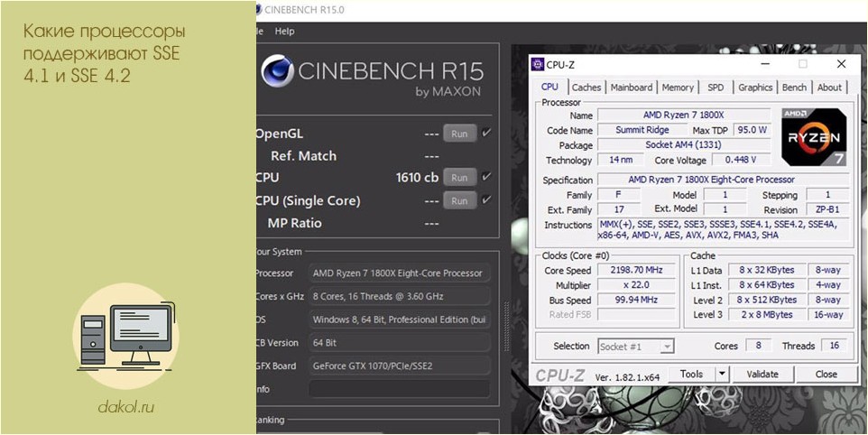Viewport: 868px width, 435px height.
Task: Click the '2198.70 MHz' core speed value
Action: 636,271
